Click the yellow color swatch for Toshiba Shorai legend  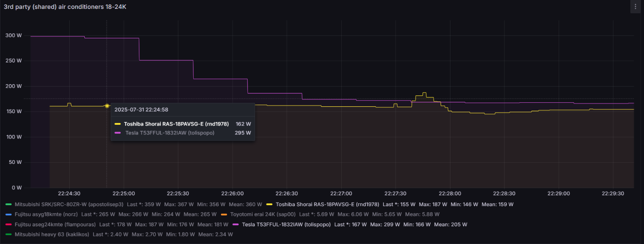click(x=269, y=205)
